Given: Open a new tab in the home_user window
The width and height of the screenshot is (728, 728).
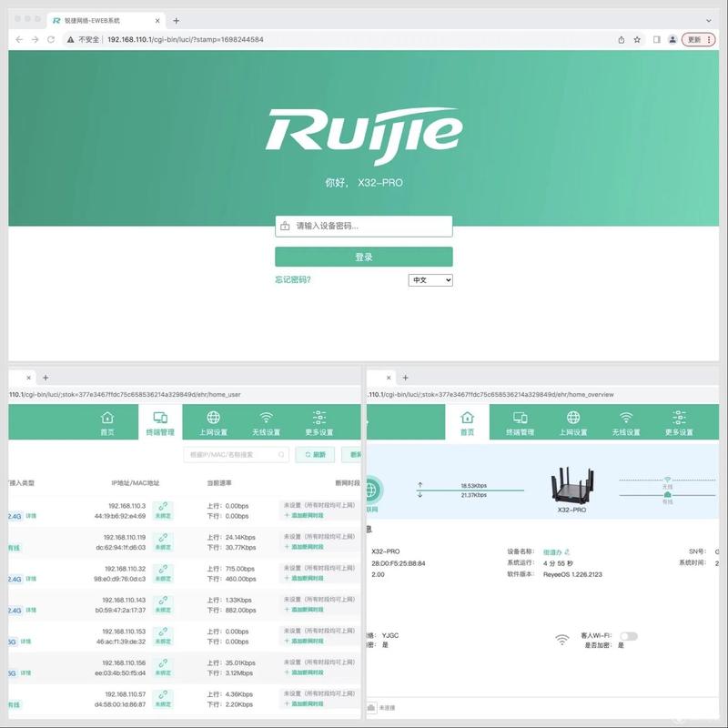Looking at the screenshot, I should (45, 378).
